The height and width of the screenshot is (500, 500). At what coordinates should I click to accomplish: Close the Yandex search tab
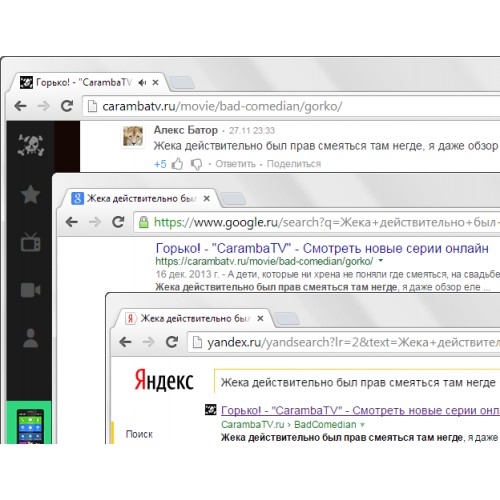[x=260, y=318]
